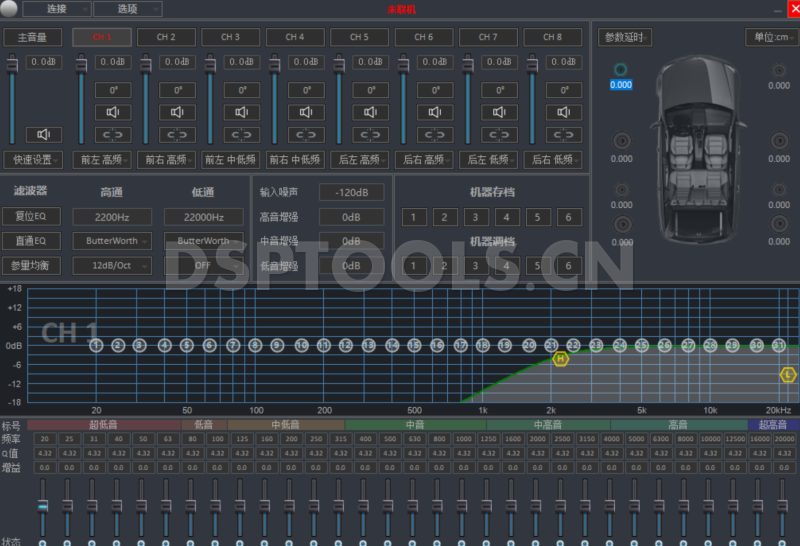Select the front-left speaker icon by the car
Screen dimensions: 800x546
click(621, 70)
